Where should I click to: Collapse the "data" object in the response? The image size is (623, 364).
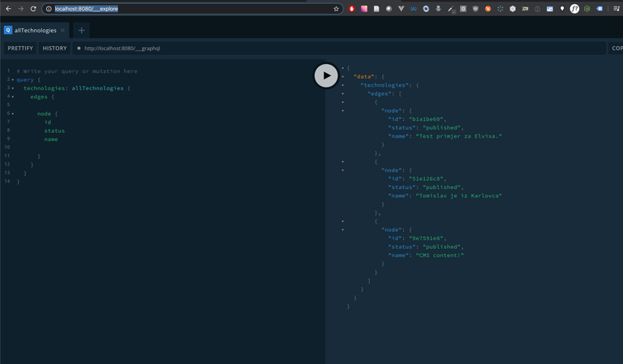pyautogui.click(x=343, y=77)
